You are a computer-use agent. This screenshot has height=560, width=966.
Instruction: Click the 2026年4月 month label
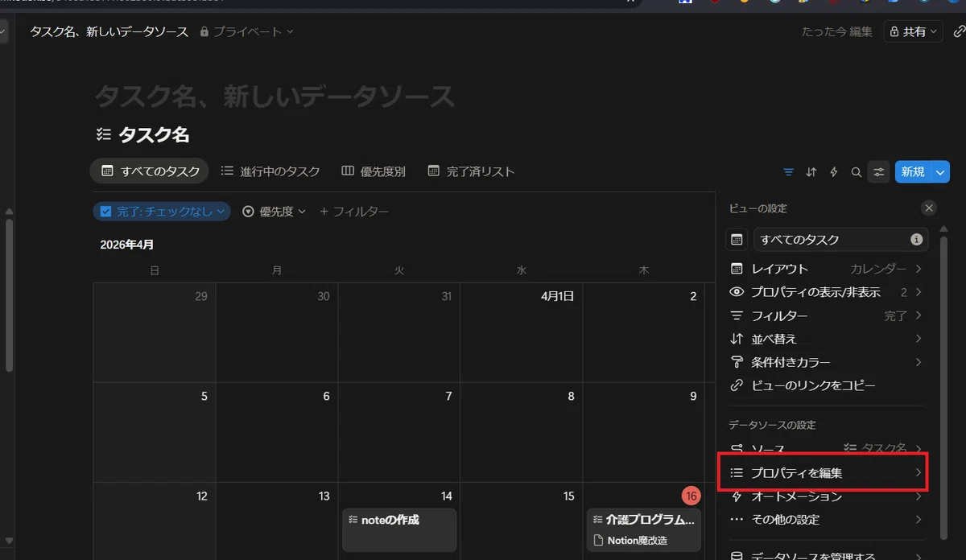tap(127, 244)
